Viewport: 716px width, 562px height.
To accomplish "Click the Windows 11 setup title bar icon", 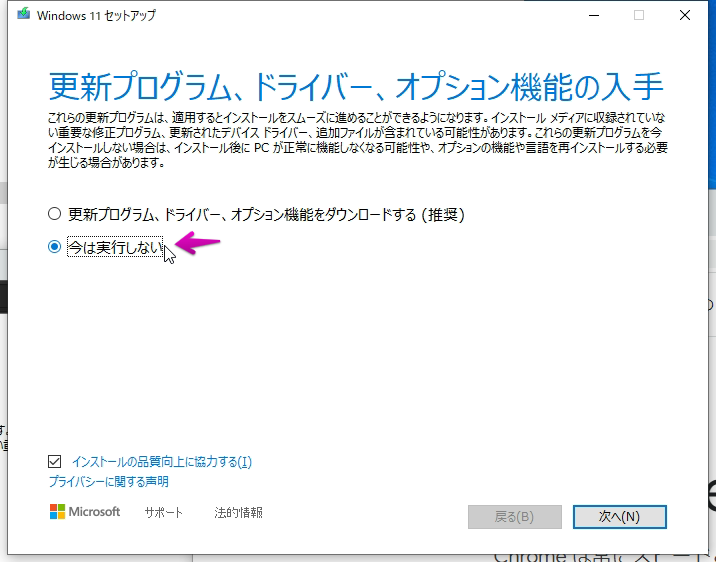I will [24, 14].
